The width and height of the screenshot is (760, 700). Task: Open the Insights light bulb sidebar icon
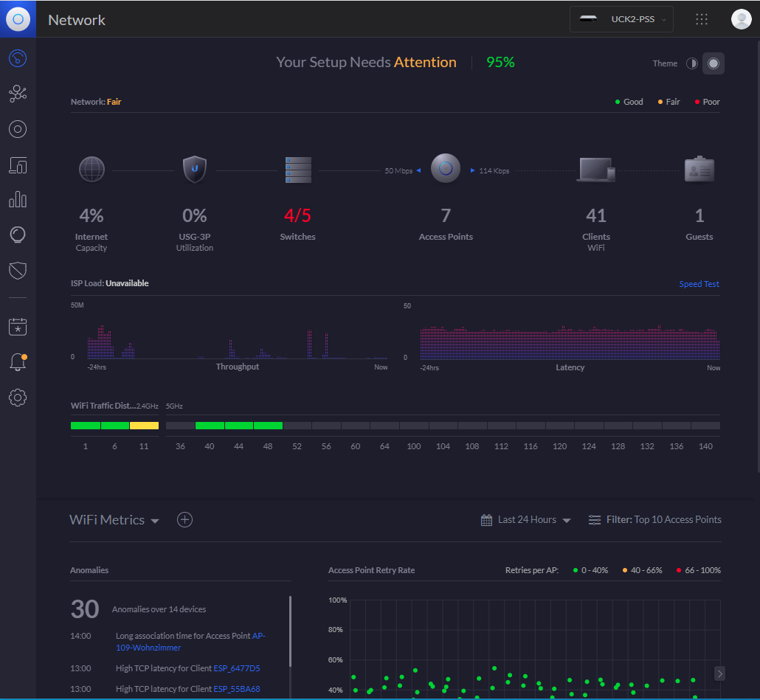tap(18, 235)
